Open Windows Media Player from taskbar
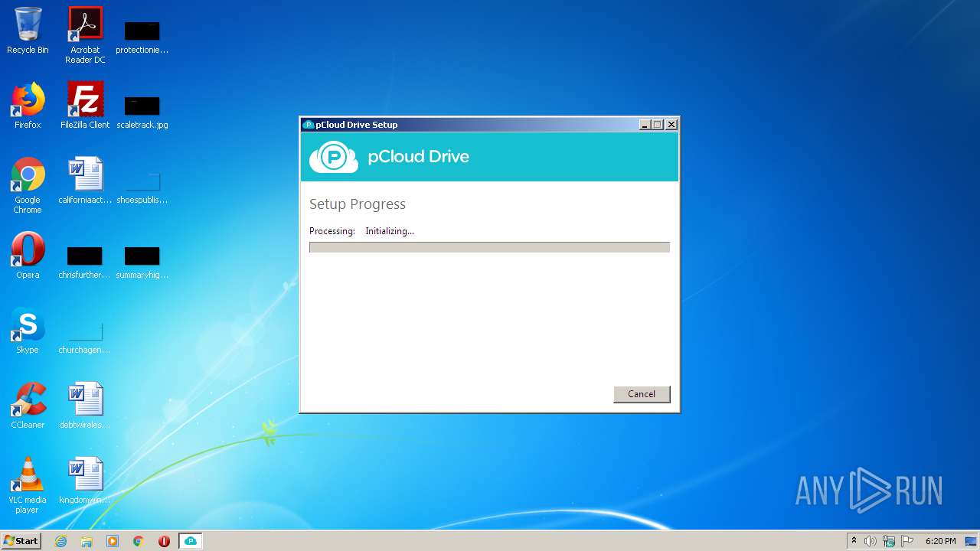 pyautogui.click(x=113, y=541)
